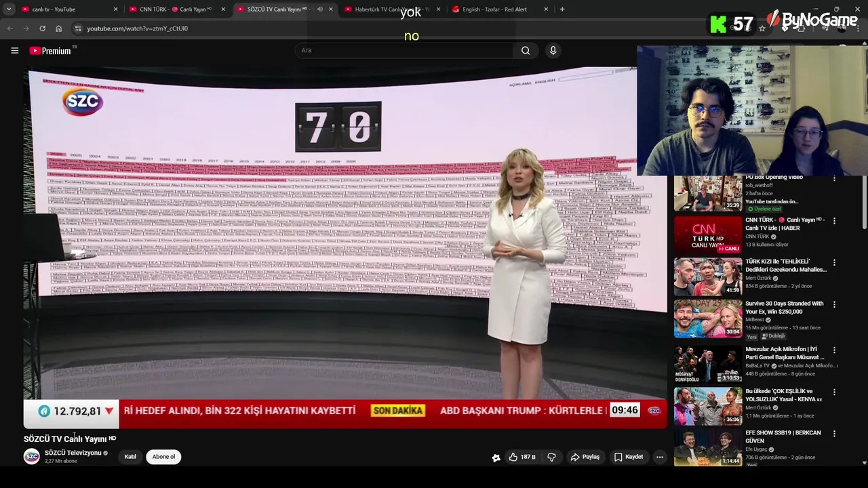Open options for EFE SHOW video
The image size is (868, 488).
pyautogui.click(x=834, y=434)
